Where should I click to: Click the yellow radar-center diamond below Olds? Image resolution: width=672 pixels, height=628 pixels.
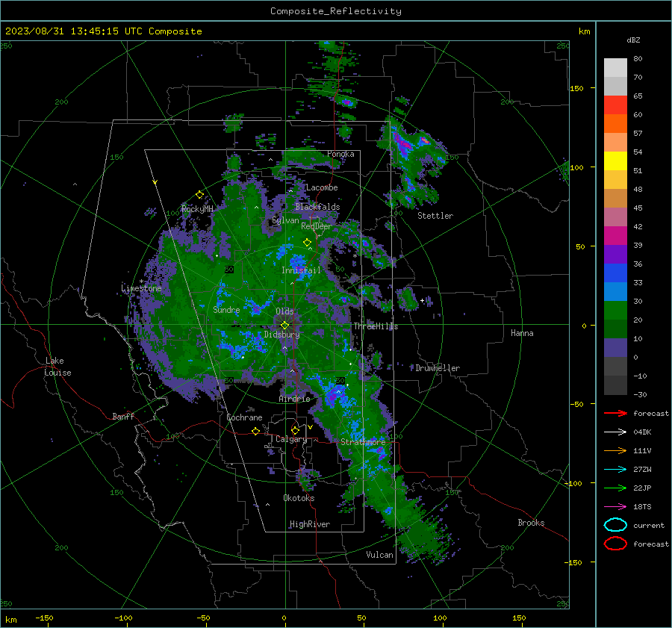pyautogui.click(x=284, y=326)
